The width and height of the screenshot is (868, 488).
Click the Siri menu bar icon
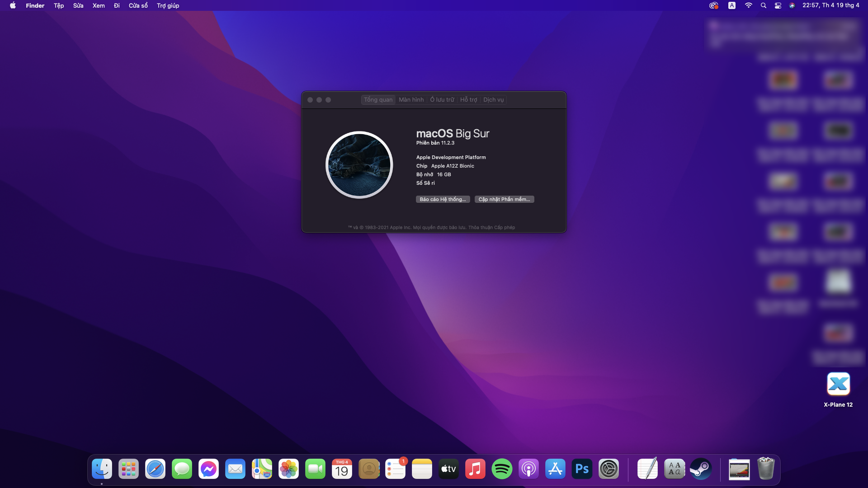[x=792, y=5]
